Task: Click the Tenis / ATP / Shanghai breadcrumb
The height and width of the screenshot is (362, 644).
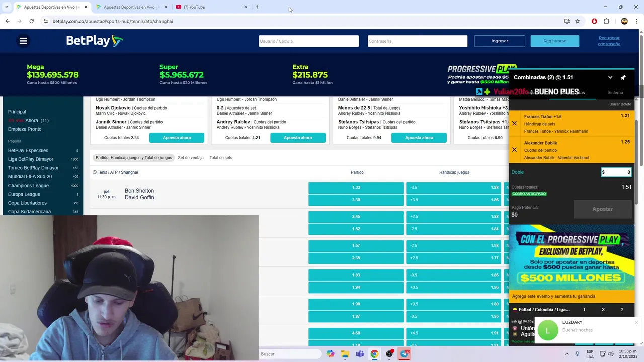Action: (x=118, y=172)
